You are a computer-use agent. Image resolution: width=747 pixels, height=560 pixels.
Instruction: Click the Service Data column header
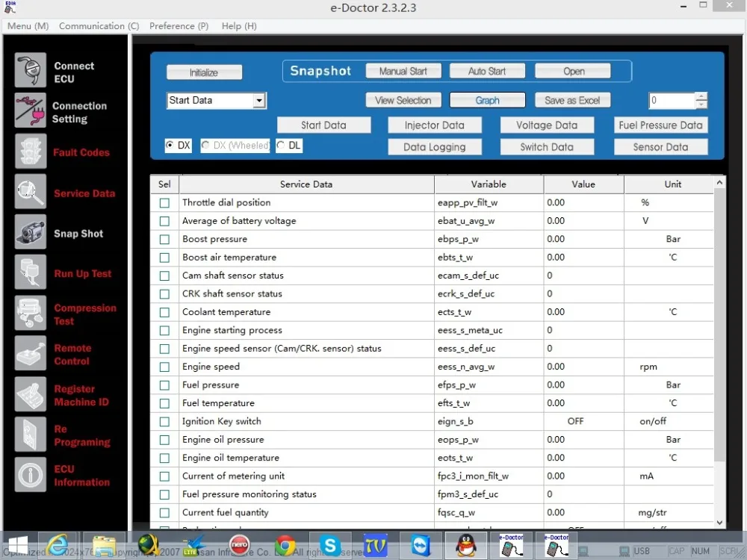306,184
